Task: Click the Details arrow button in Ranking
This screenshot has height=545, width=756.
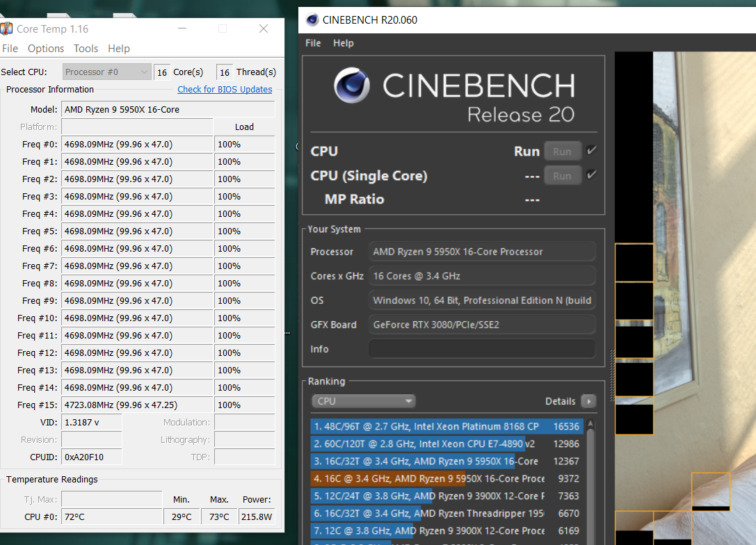Action: point(588,401)
